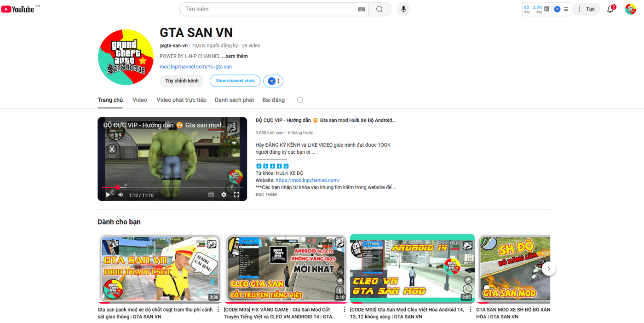Open the "MOD TRẠM CSGT" video thumbnail
The width and height of the screenshot is (644, 323).
tap(159, 268)
